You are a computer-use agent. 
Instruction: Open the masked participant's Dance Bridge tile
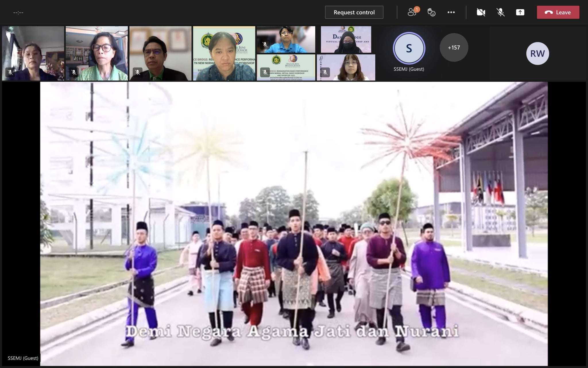tap(346, 40)
